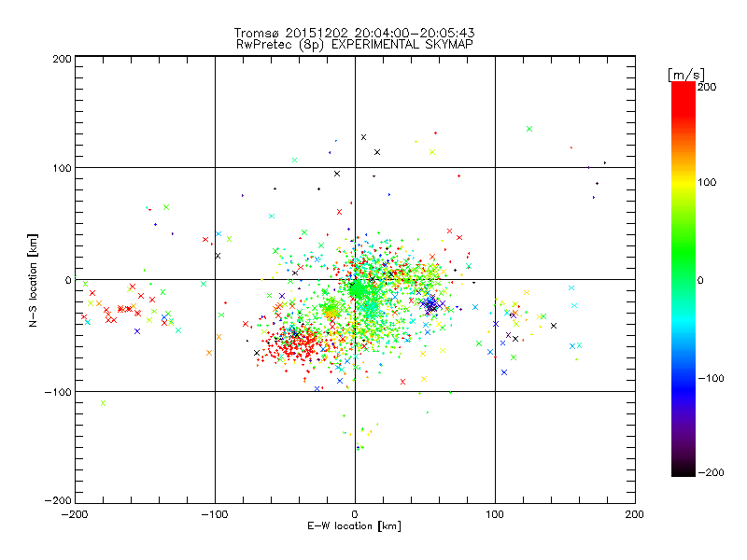Click the title line "Tromsø 20151202 20:04:00-20:05:43"
Screen dimensions: 747x560
(354, 33)
